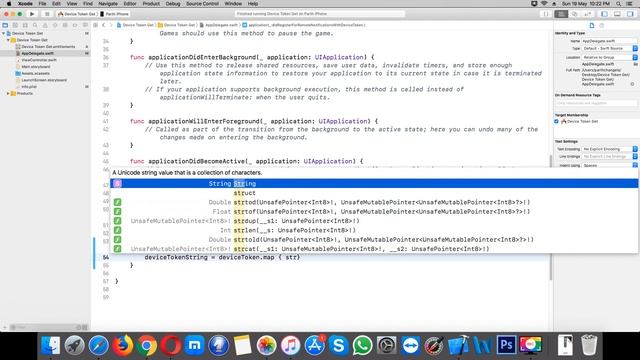Open the App Store from the Dock
This screenshot has width=640, height=360.
click(315, 346)
